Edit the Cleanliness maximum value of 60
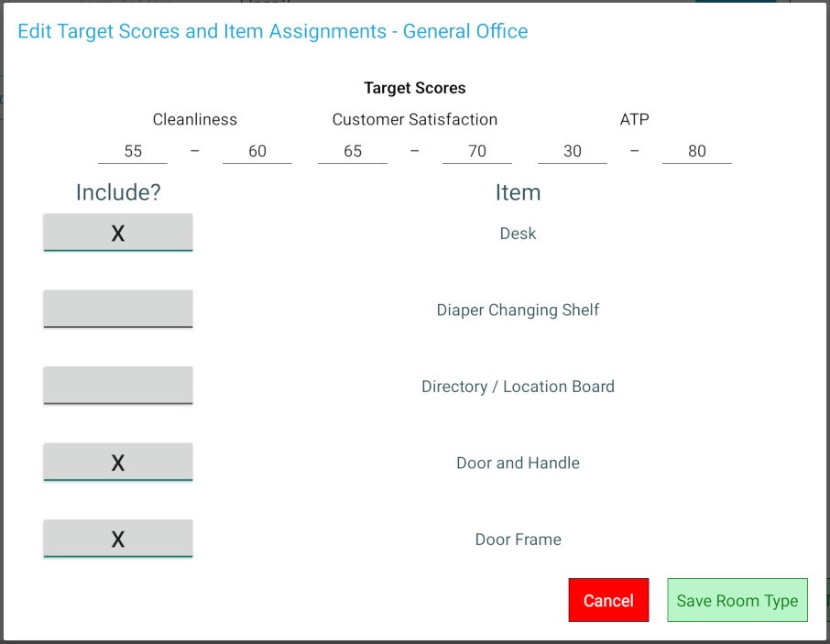Image resolution: width=830 pixels, height=644 pixels. [257, 151]
